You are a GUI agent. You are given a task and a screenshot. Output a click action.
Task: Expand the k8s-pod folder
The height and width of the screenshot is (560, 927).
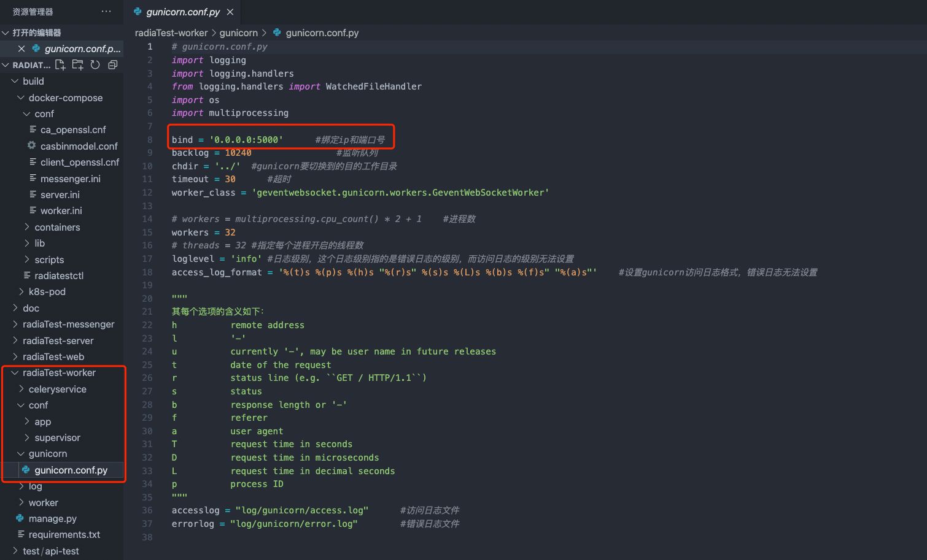pos(47,291)
